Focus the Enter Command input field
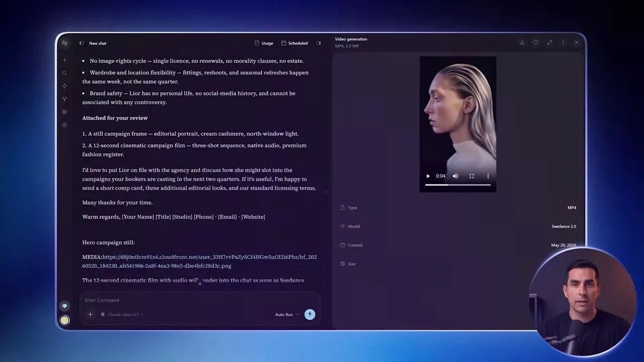Viewport: 644px width, 362px height. point(200,300)
